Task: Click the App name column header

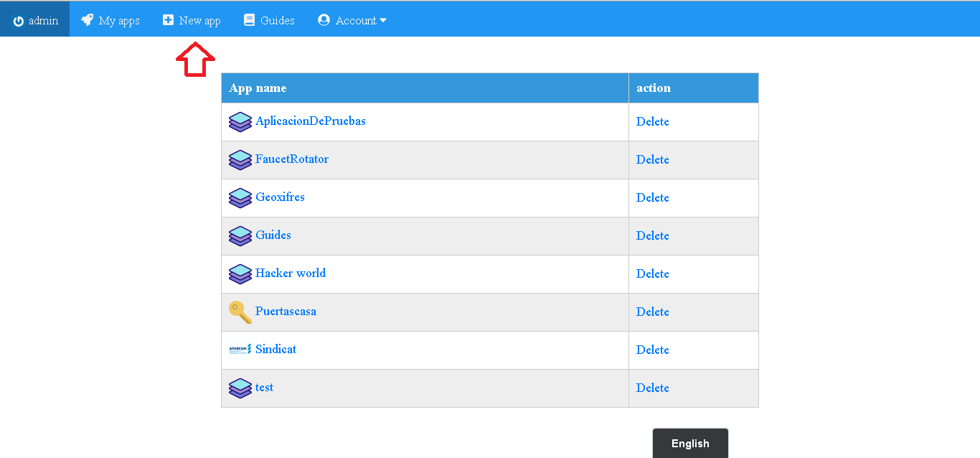Action: click(425, 88)
